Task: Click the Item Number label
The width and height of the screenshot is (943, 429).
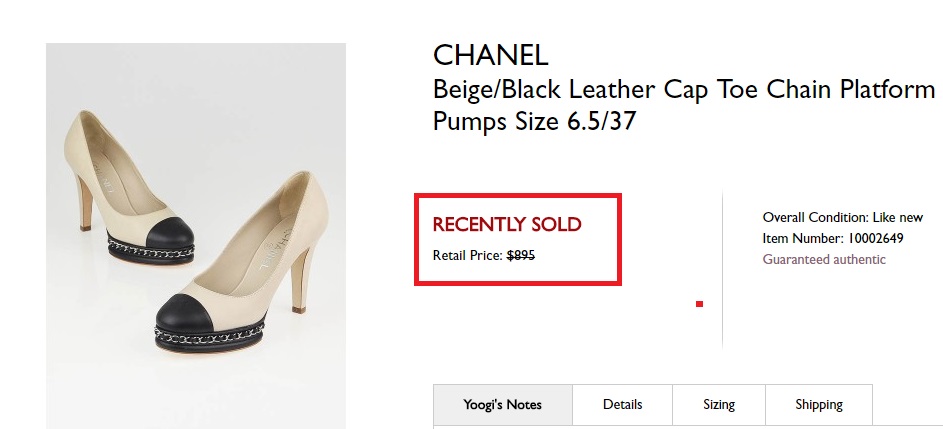Action: pos(803,238)
